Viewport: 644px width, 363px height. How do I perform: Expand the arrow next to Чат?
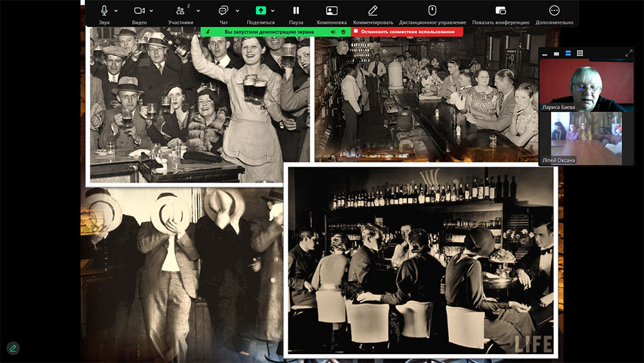237,11
